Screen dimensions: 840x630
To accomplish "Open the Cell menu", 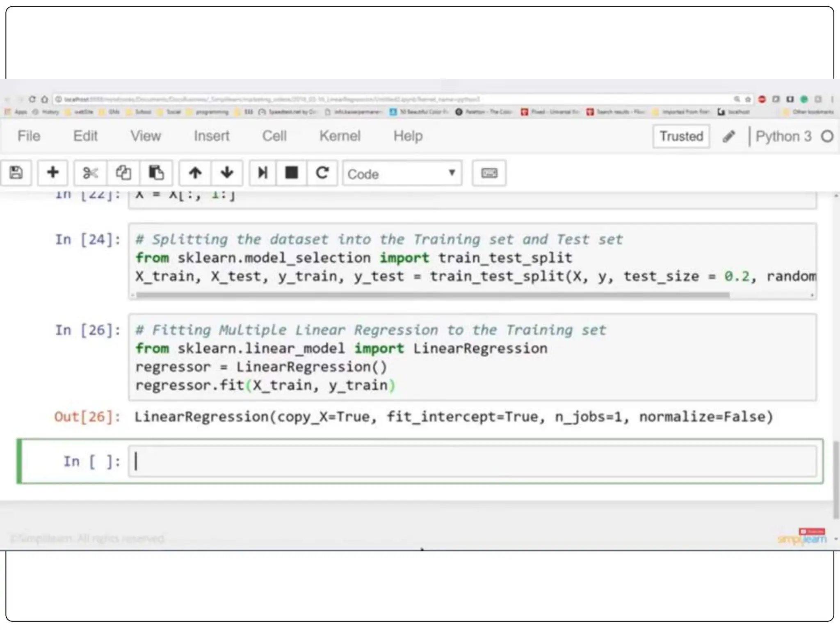I will [x=274, y=136].
